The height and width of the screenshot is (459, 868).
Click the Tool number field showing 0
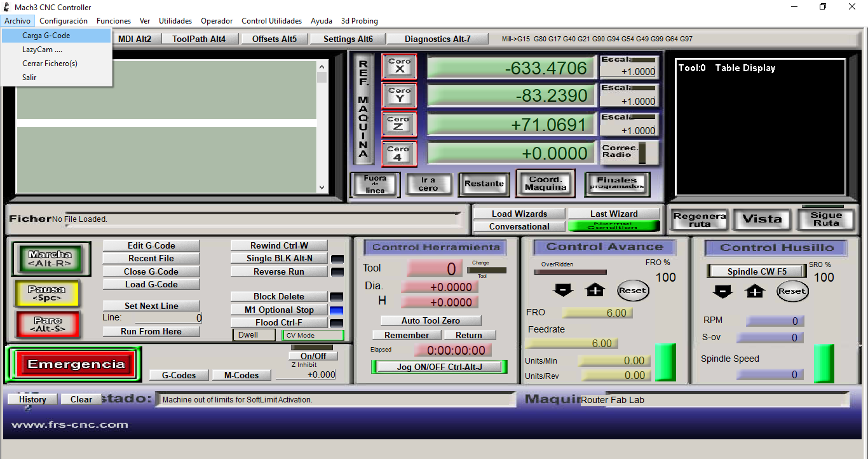pyautogui.click(x=435, y=268)
